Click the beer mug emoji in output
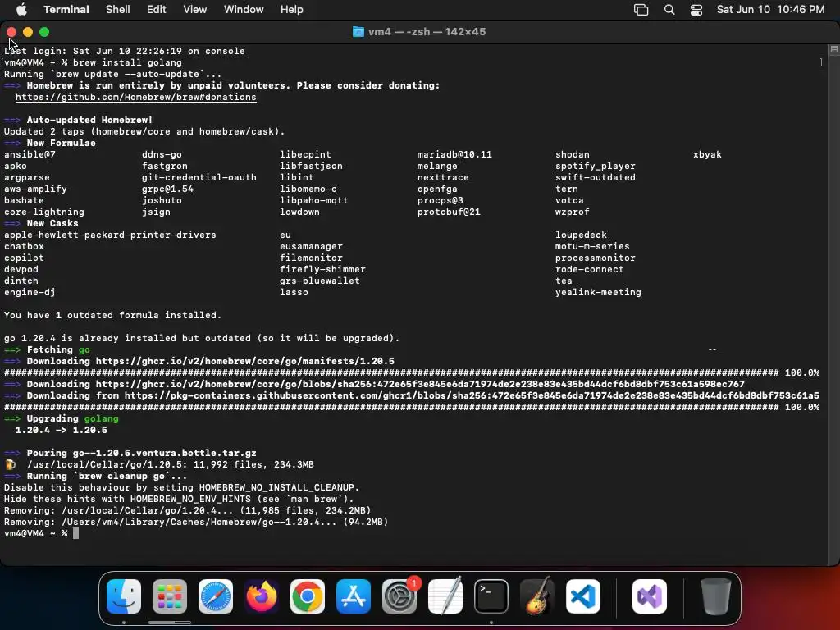Viewport: 840px width, 630px height. [x=10, y=464]
